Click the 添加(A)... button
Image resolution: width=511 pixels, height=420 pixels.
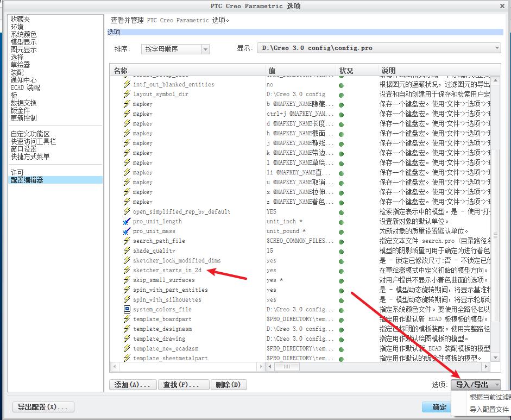[133, 385]
